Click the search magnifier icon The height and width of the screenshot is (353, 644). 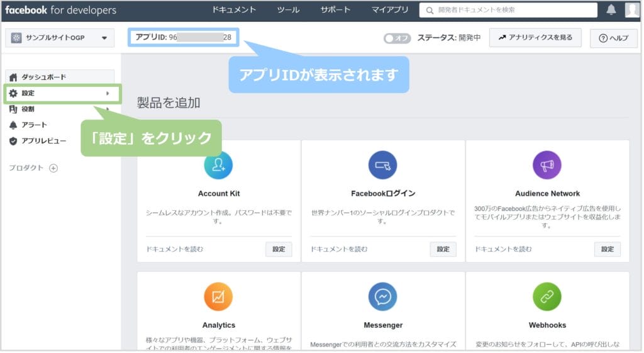click(x=430, y=10)
